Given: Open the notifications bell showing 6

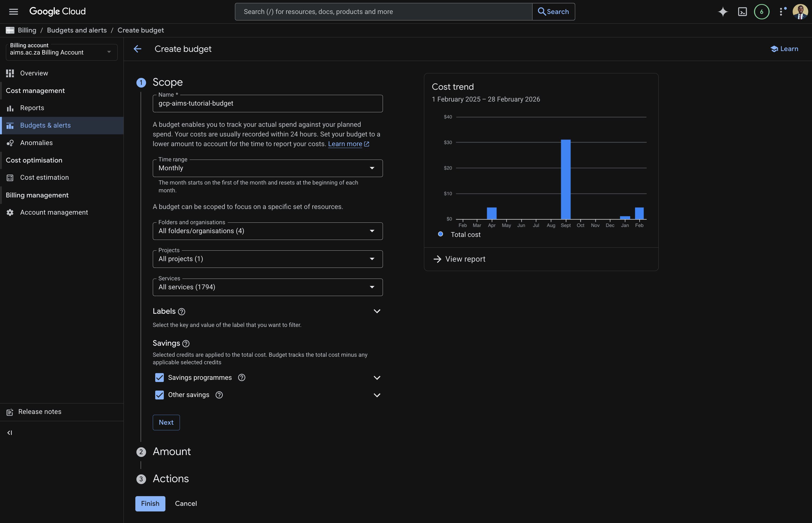Looking at the screenshot, I should point(762,11).
